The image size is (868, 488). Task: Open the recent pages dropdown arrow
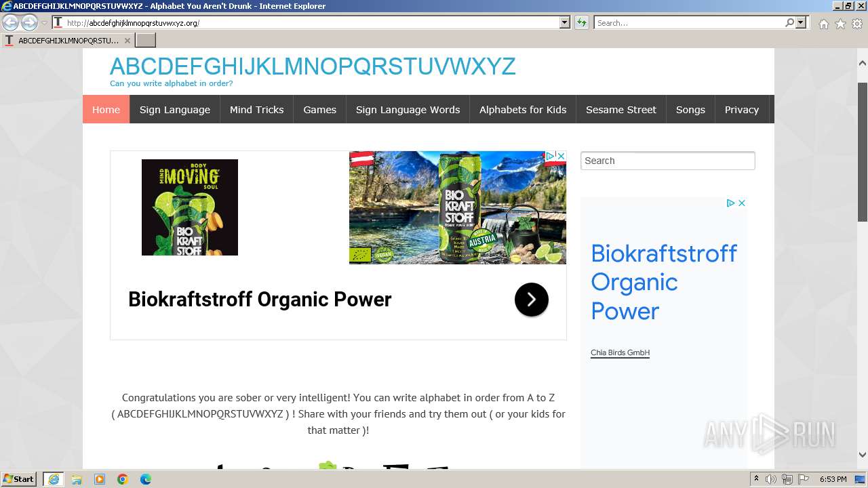point(45,23)
